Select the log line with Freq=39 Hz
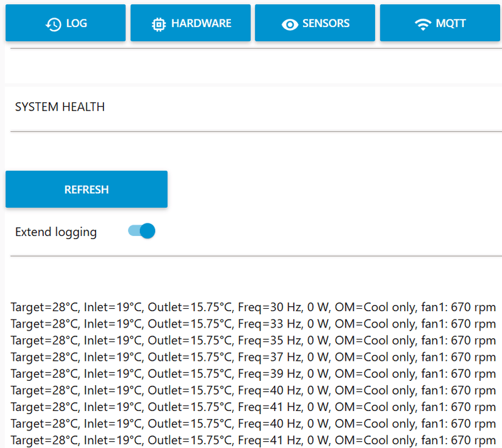The height and width of the screenshot is (448, 502). point(254,374)
